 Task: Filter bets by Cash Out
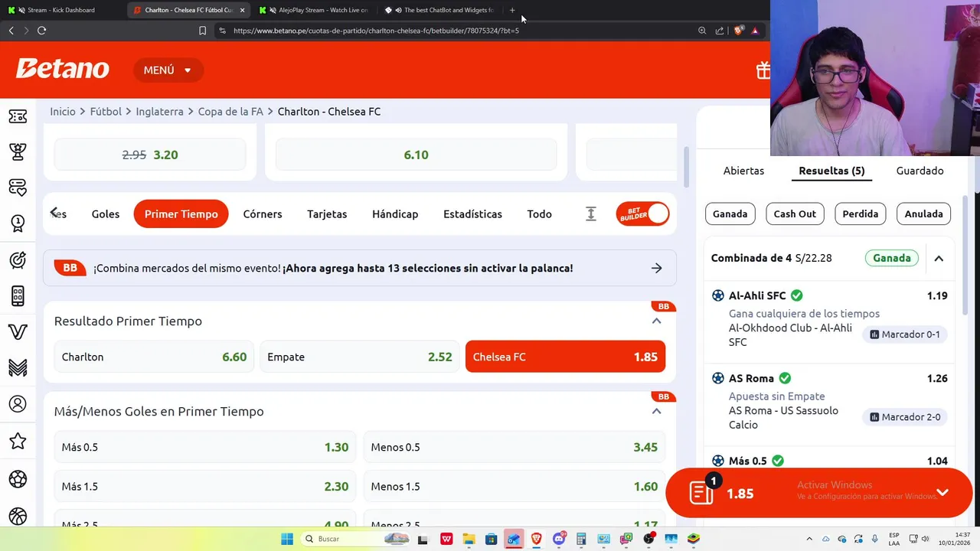pyautogui.click(x=795, y=214)
